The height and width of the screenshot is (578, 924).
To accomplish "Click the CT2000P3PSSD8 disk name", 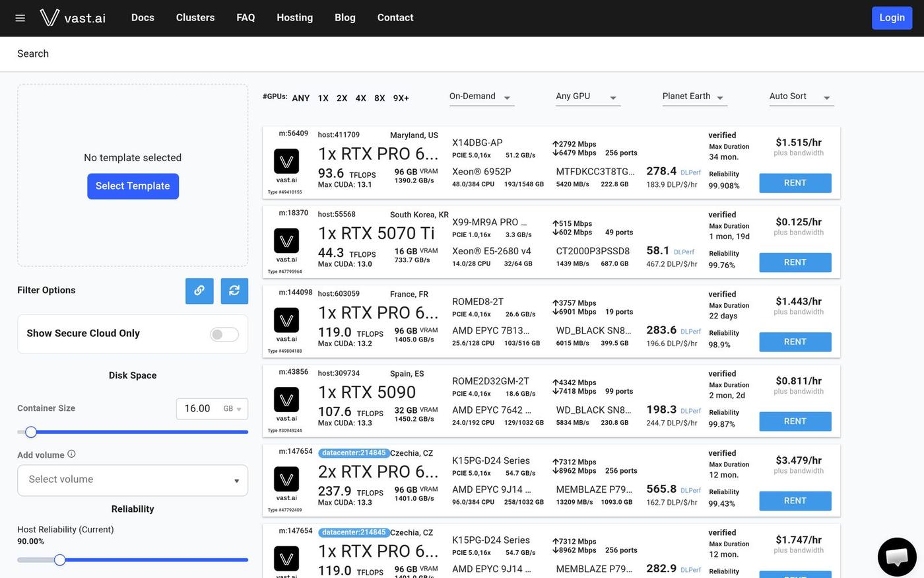I will click(593, 251).
